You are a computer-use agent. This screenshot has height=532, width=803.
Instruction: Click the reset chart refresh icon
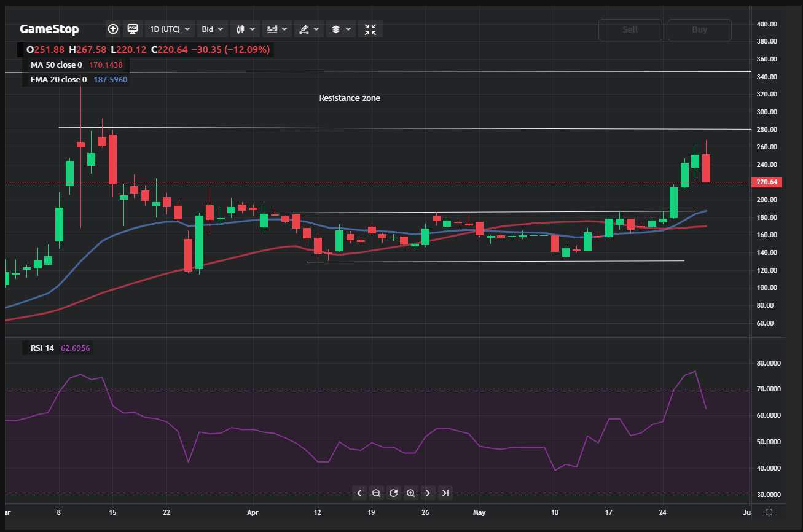pyautogui.click(x=393, y=492)
